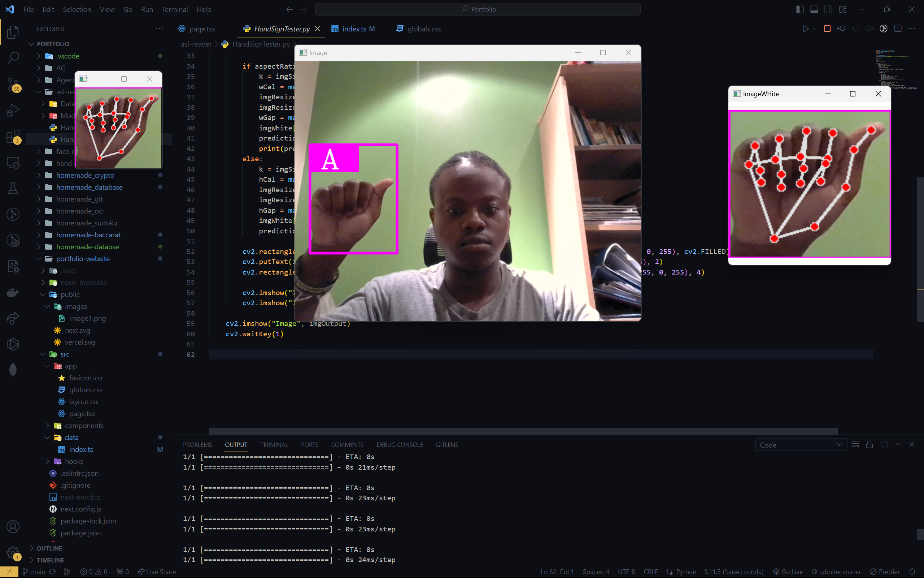Switch to the index.ts editor tab

point(354,29)
